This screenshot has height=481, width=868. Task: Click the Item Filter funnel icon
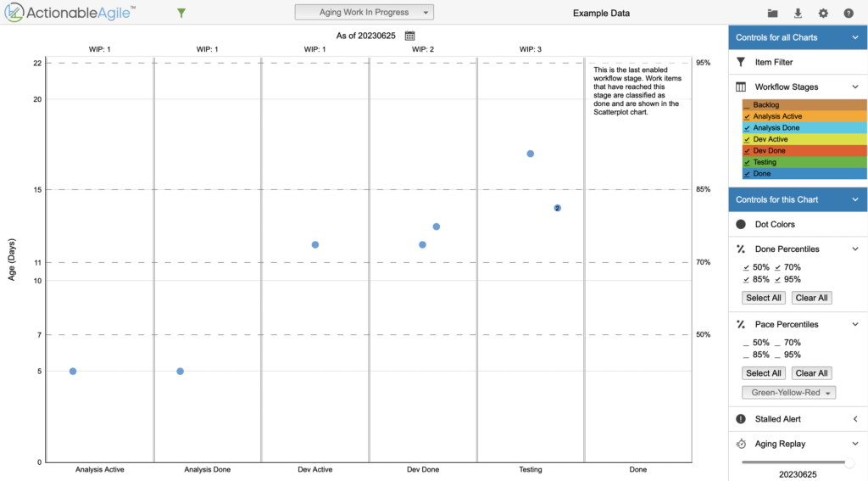[741, 62]
